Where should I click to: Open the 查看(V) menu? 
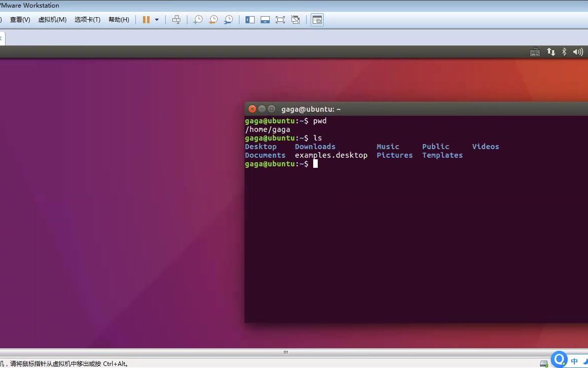20,19
